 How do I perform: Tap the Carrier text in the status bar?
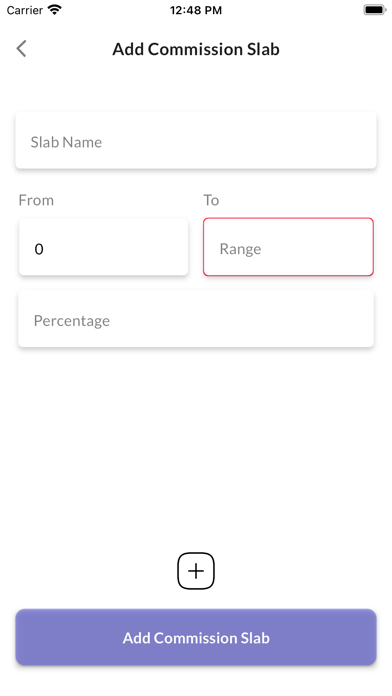pyautogui.click(x=25, y=10)
